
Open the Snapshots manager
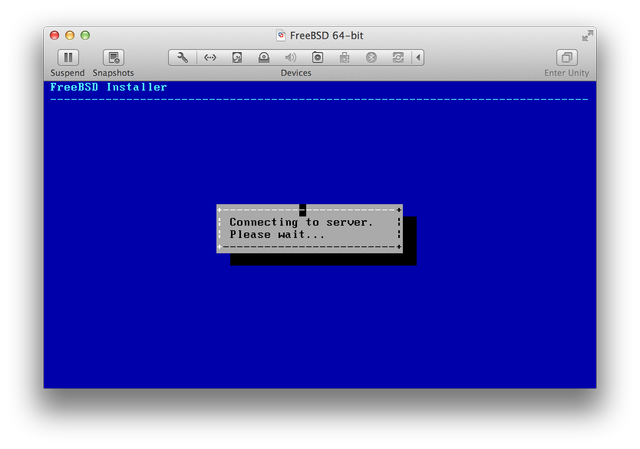113,58
